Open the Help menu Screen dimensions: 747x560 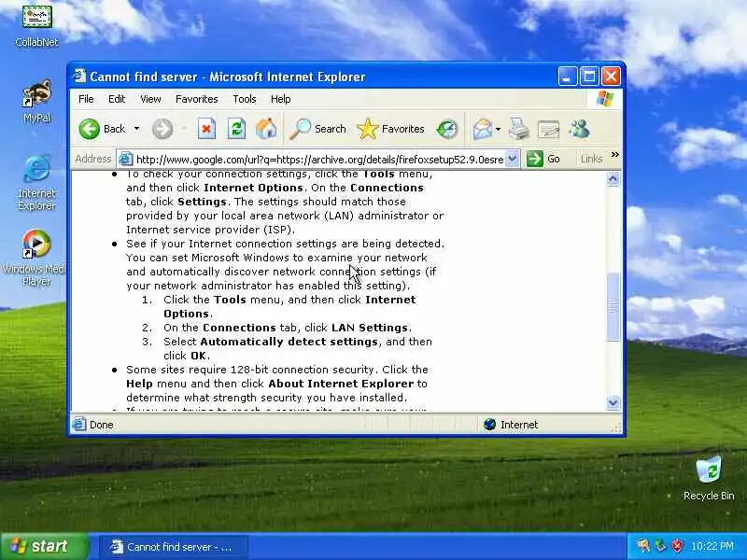pos(281,99)
